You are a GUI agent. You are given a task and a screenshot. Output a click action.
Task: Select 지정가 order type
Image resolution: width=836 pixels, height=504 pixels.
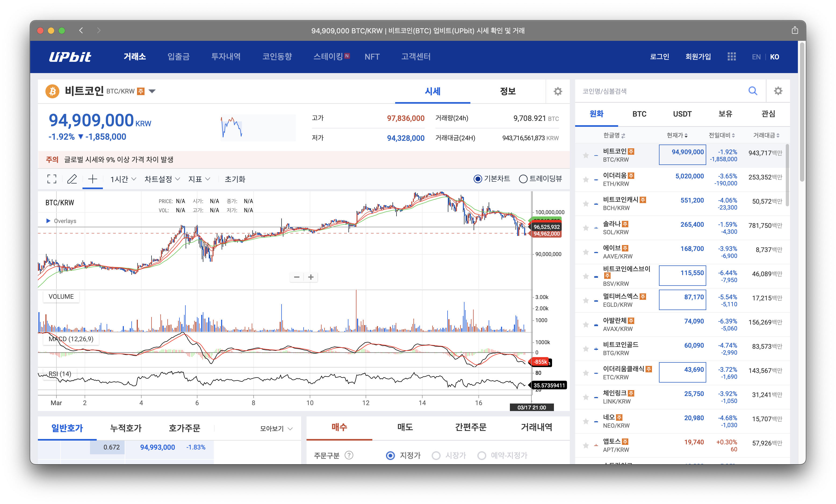[390, 455]
